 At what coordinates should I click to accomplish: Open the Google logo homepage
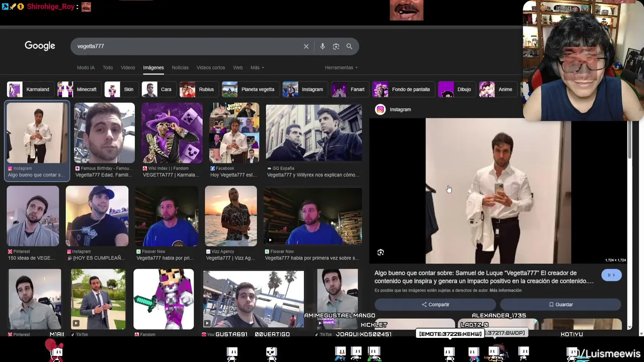40,46
